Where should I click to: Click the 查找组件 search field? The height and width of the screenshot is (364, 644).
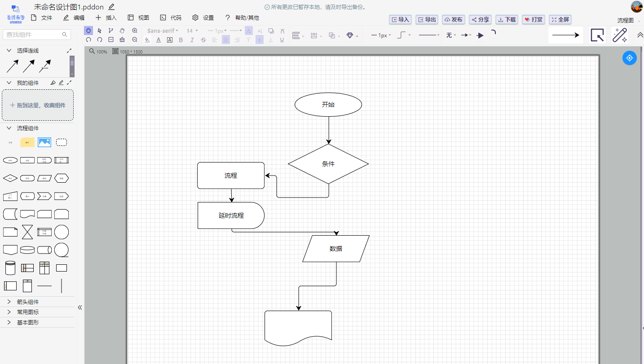point(37,35)
